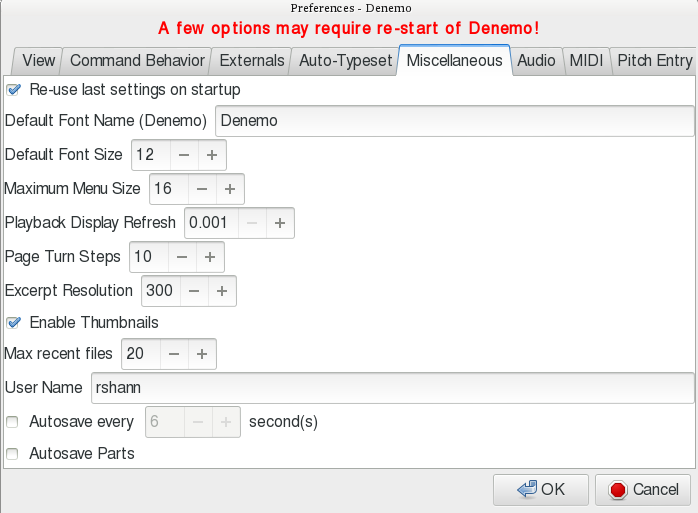Focus the User Name input field
The width and height of the screenshot is (698, 513).
pos(390,388)
